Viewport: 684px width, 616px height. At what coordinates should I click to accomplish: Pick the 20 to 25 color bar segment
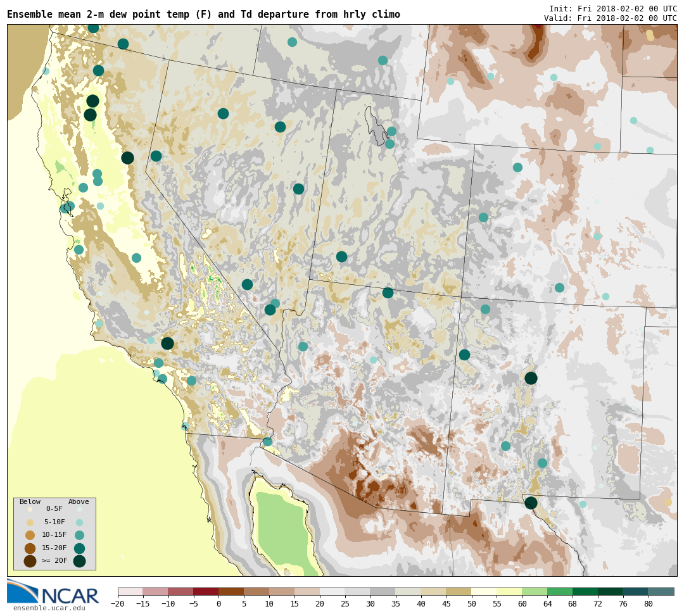pyautogui.click(x=332, y=591)
